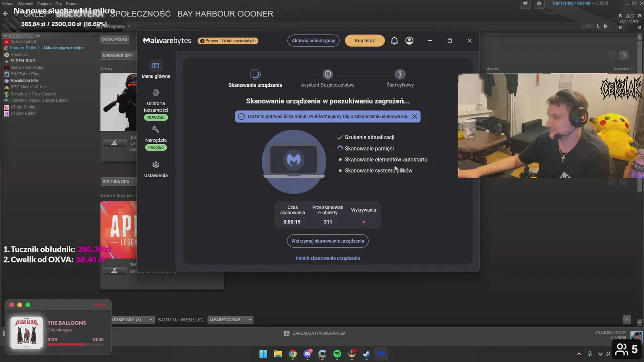Open Discord from the taskbar
The width and height of the screenshot is (644, 362).
[307, 354]
